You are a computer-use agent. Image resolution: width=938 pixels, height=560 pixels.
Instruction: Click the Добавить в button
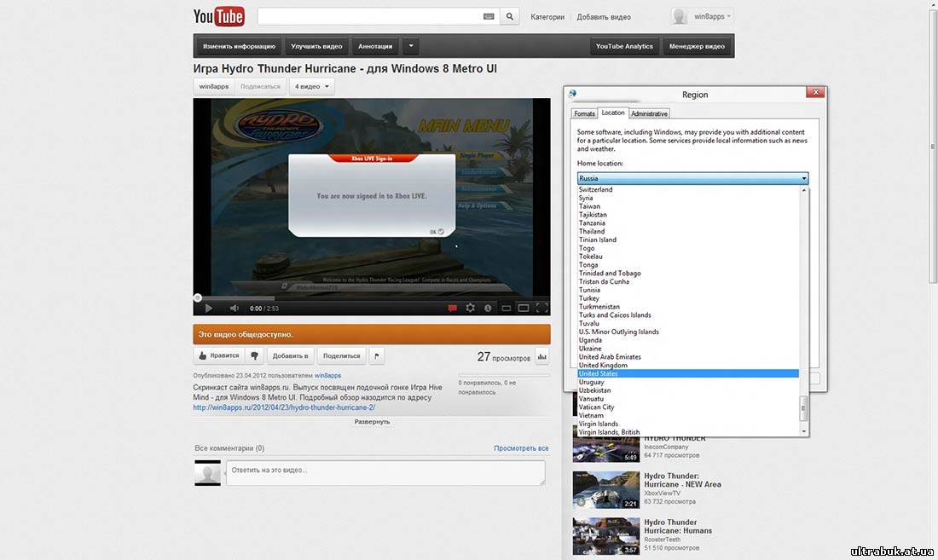290,355
